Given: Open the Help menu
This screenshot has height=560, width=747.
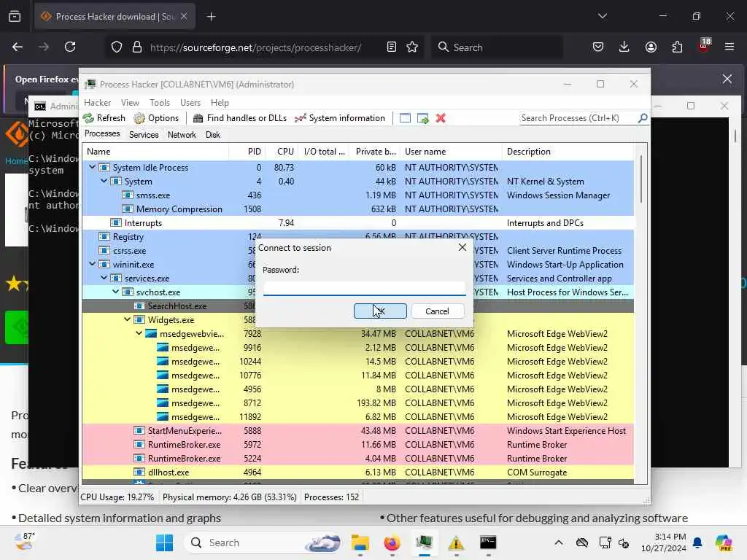Looking at the screenshot, I should 220,103.
